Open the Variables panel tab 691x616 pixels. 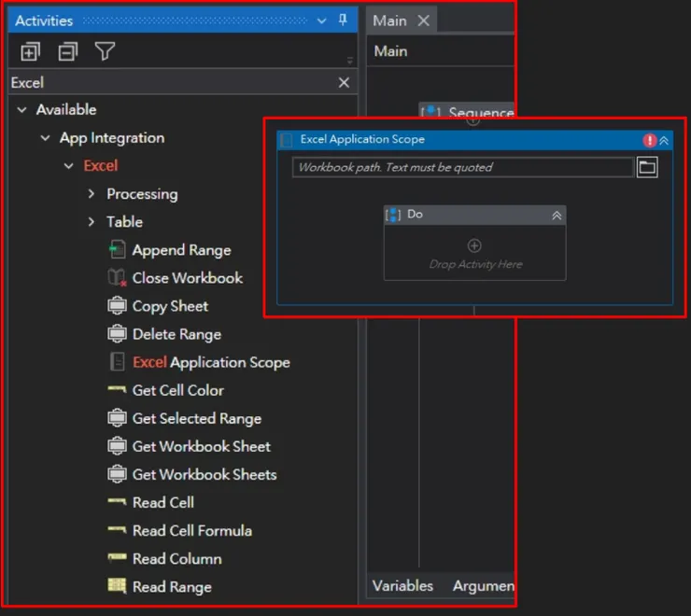coord(402,585)
